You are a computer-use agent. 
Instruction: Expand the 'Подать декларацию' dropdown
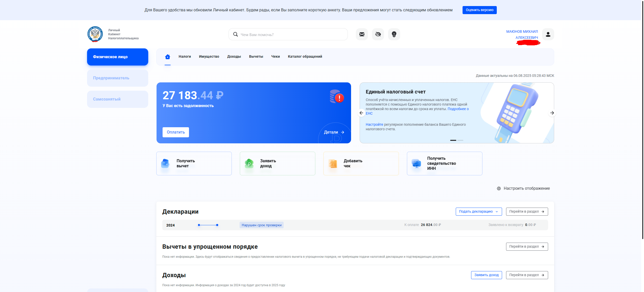tap(478, 211)
